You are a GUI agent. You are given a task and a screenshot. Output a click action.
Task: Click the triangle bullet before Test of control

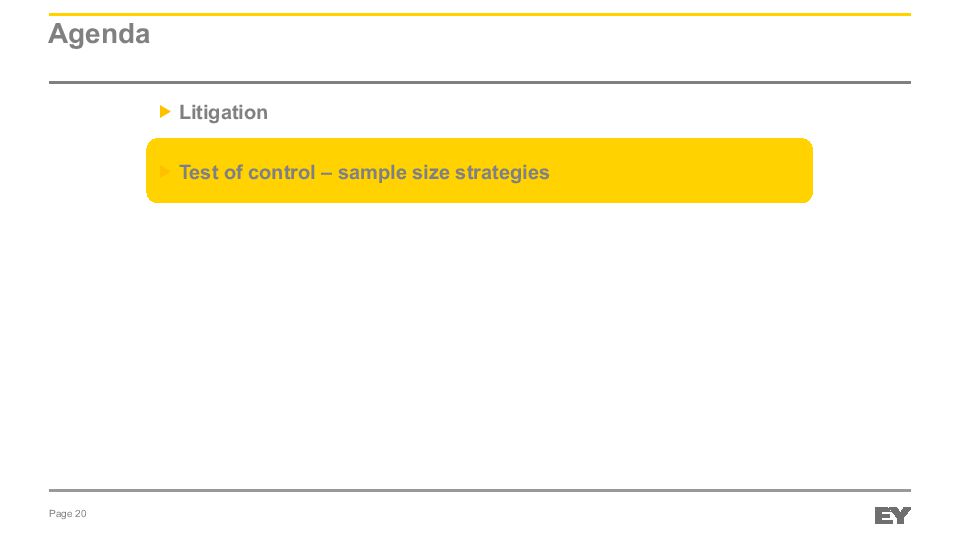pyautogui.click(x=165, y=172)
